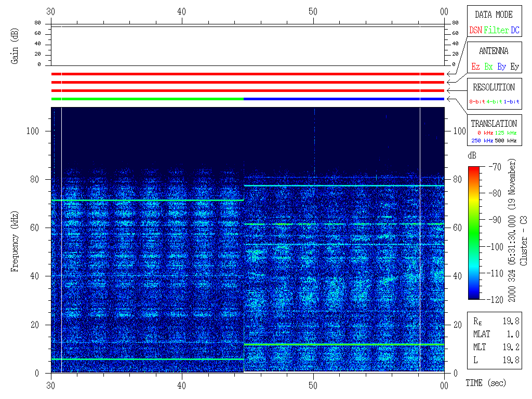The height and width of the screenshot is (399, 532).
Task: Click the blue DC data mode label
Action: pyautogui.click(x=515, y=30)
